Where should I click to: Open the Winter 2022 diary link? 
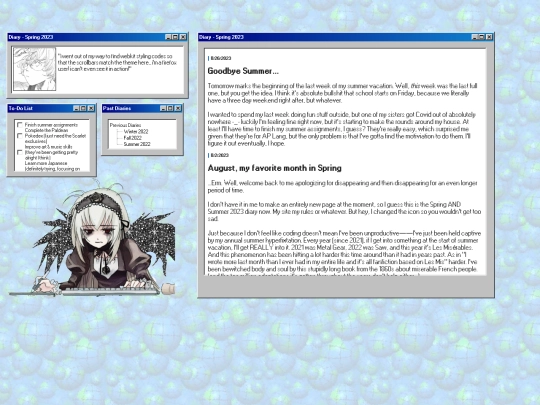coord(136,132)
